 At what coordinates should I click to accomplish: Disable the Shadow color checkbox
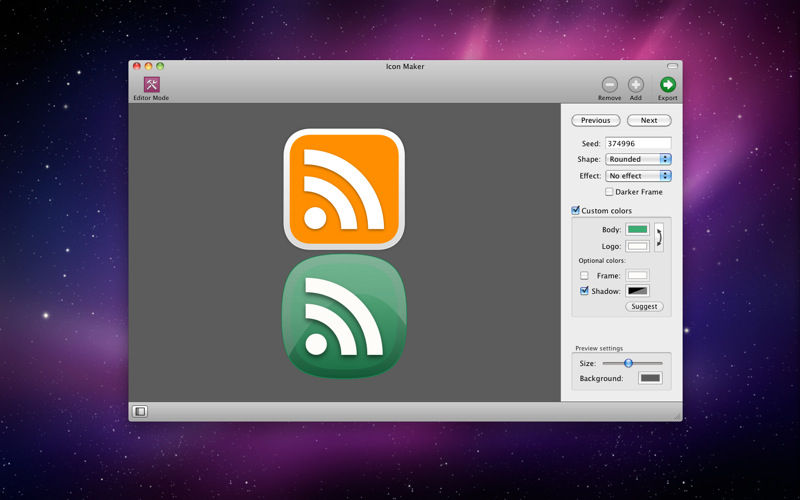coord(584,291)
